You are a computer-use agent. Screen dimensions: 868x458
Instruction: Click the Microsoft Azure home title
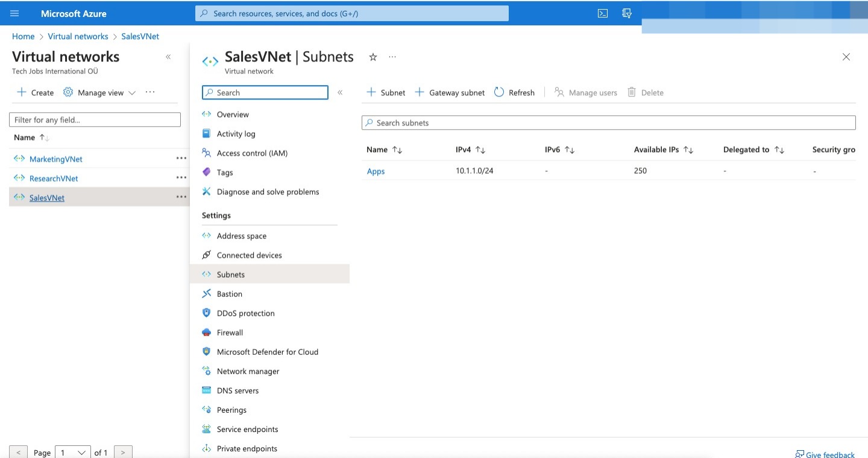[74, 13]
